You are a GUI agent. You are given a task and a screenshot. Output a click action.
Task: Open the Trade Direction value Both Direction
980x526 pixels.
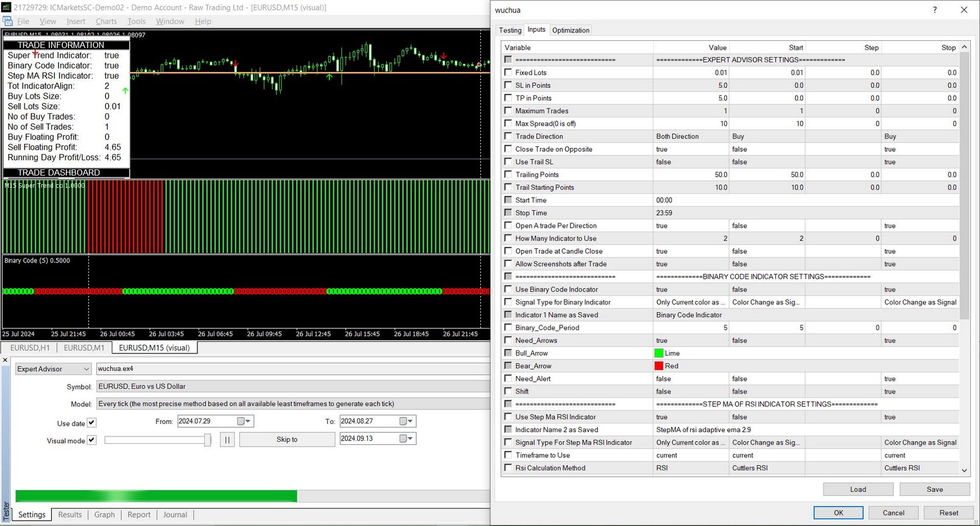[x=690, y=137]
